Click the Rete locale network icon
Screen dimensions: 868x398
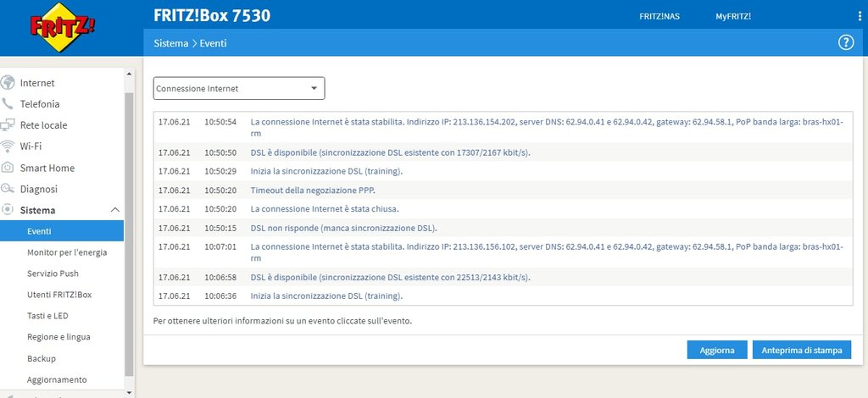(x=8, y=125)
